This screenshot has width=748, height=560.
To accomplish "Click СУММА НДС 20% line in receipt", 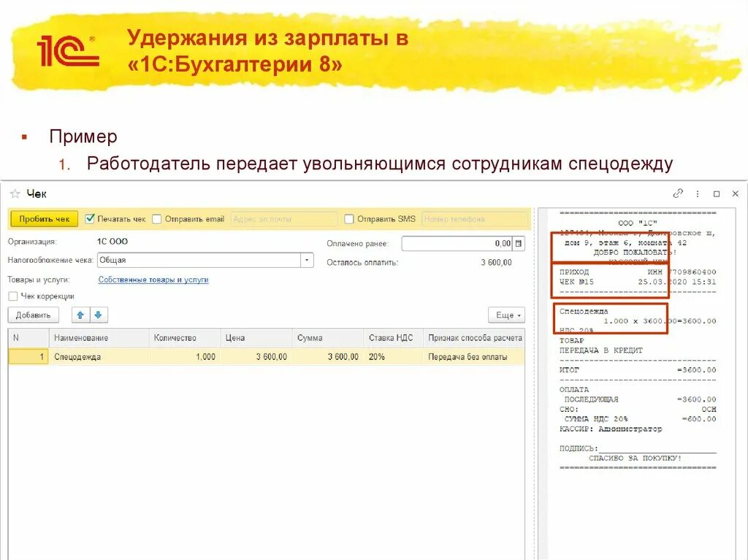I will coord(639,419).
